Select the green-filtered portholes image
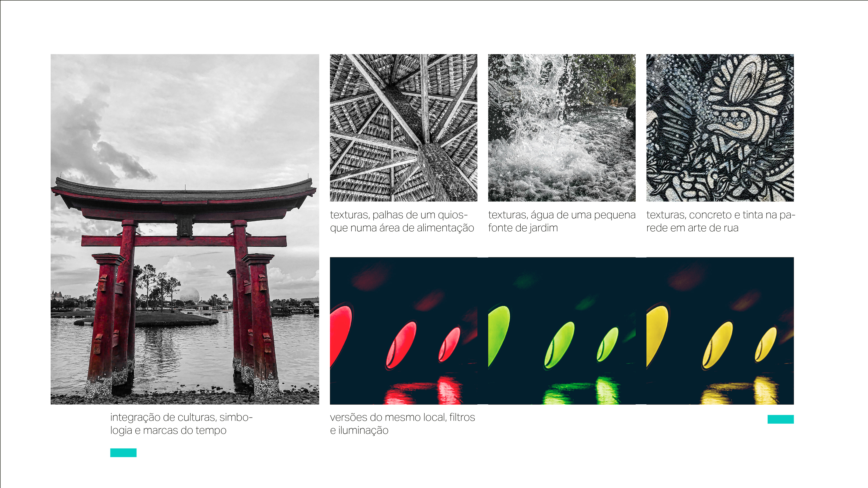The height and width of the screenshot is (488, 868). click(x=562, y=331)
